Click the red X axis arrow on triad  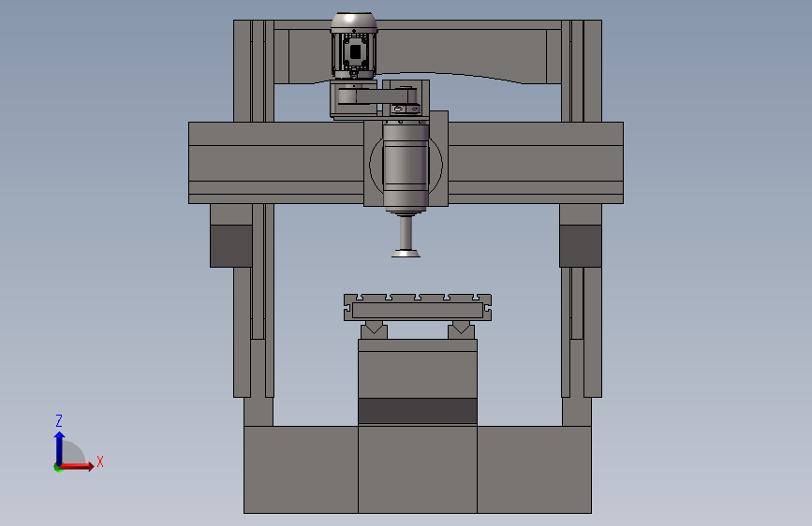pos(77,466)
